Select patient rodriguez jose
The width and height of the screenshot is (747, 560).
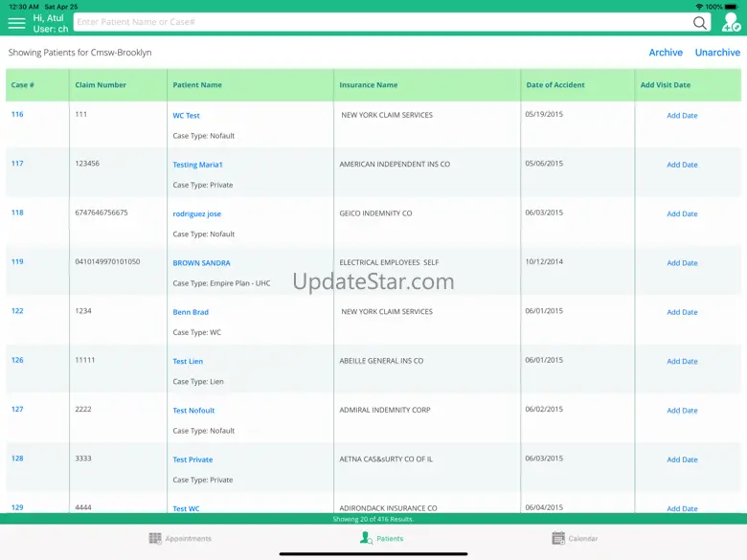click(196, 214)
